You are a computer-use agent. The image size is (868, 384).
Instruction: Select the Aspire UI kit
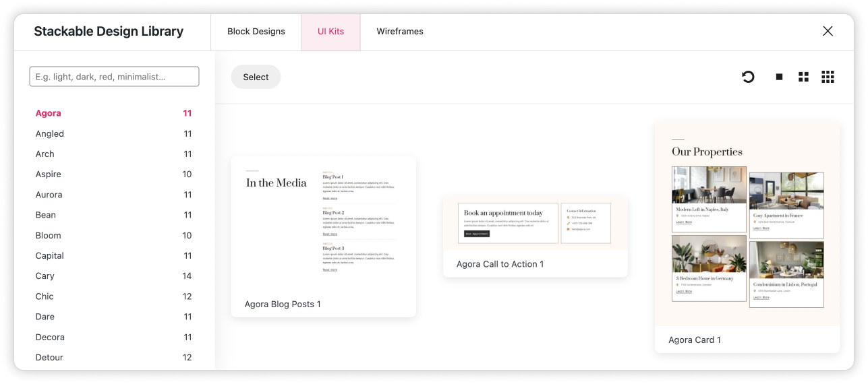114,174
